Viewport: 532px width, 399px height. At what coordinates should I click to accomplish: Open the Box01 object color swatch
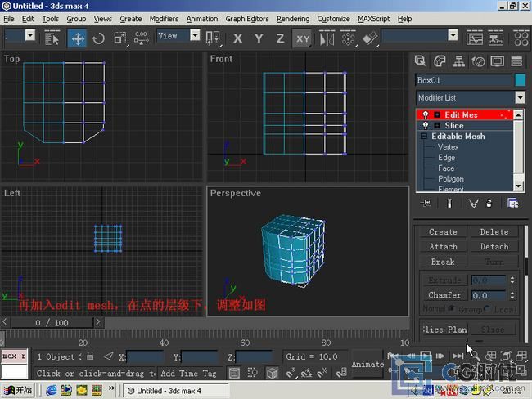tap(520, 80)
